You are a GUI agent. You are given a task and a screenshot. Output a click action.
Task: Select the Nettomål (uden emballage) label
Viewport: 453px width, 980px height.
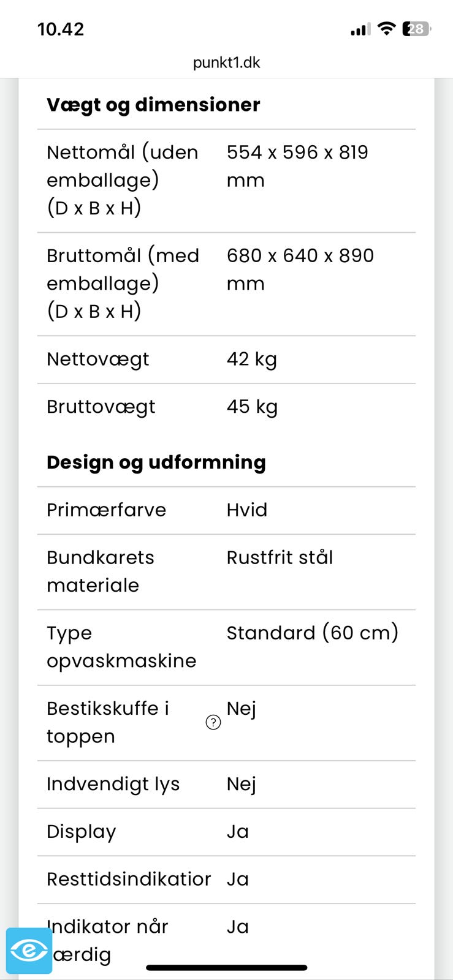point(123,180)
